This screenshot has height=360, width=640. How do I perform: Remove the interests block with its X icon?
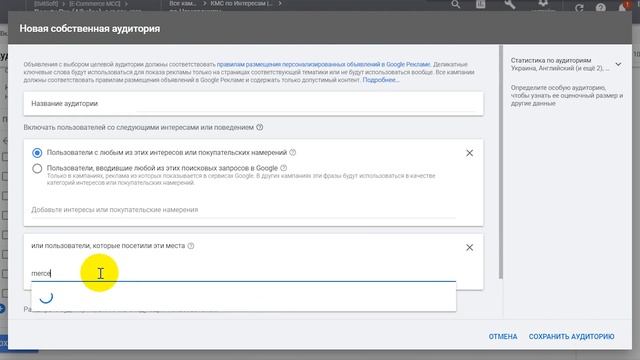[469, 153]
